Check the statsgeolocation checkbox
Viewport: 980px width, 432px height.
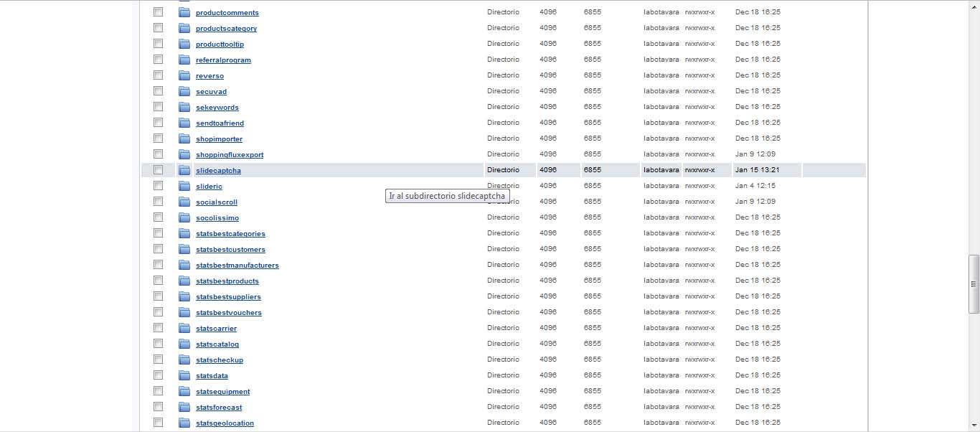pos(159,423)
